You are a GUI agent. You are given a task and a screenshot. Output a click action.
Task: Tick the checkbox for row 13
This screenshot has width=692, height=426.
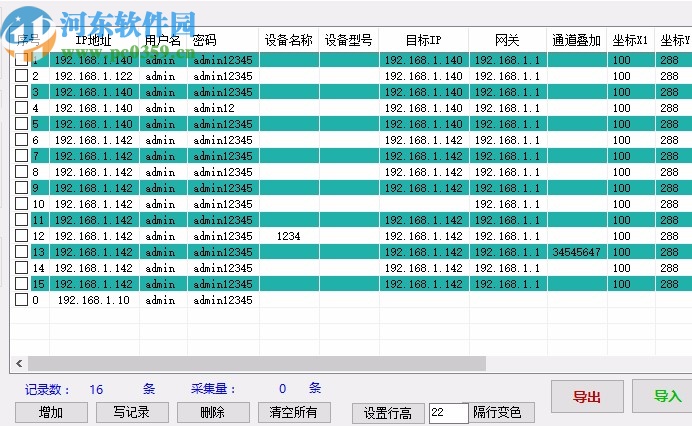tap(21, 252)
